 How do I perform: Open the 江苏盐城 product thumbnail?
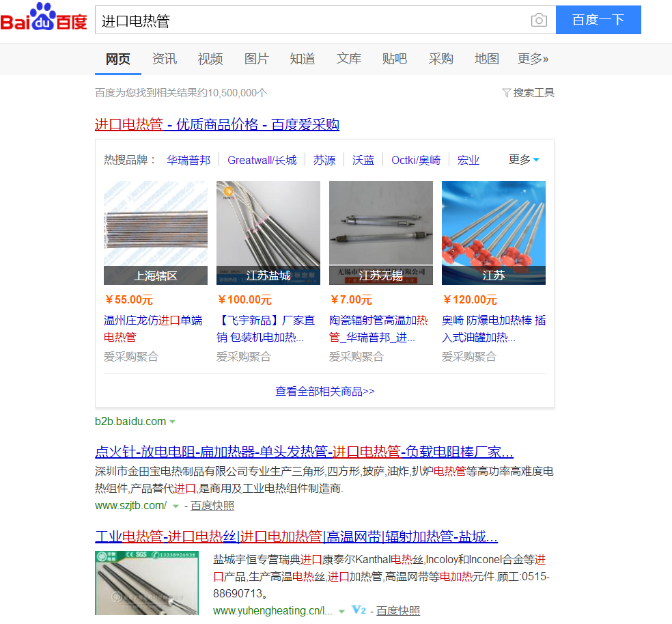tap(268, 233)
